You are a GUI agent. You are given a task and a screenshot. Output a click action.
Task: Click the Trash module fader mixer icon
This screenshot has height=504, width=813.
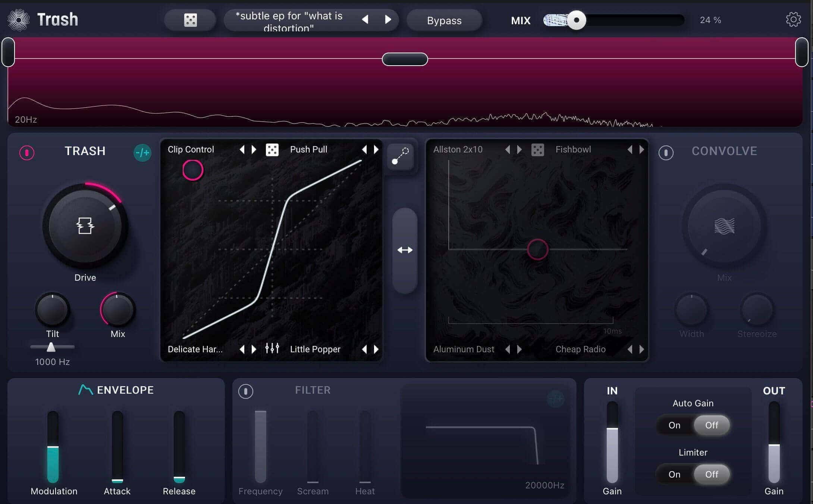point(272,349)
